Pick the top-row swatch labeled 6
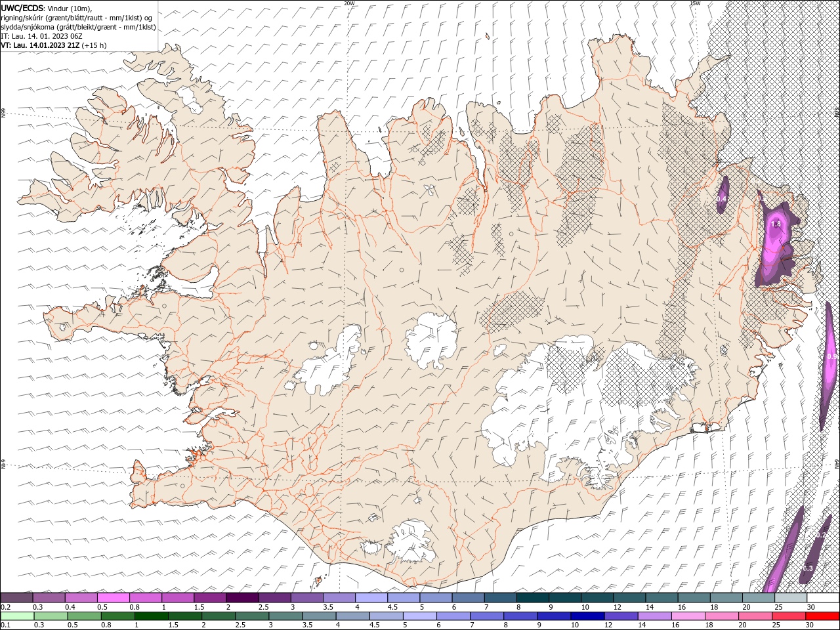The height and width of the screenshot is (630, 840). (x=469, y=598)
